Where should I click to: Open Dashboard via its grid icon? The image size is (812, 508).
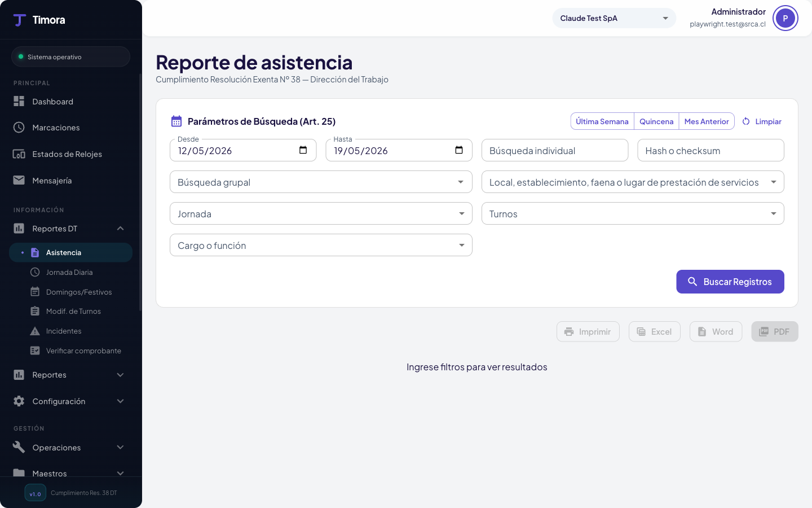19,101
